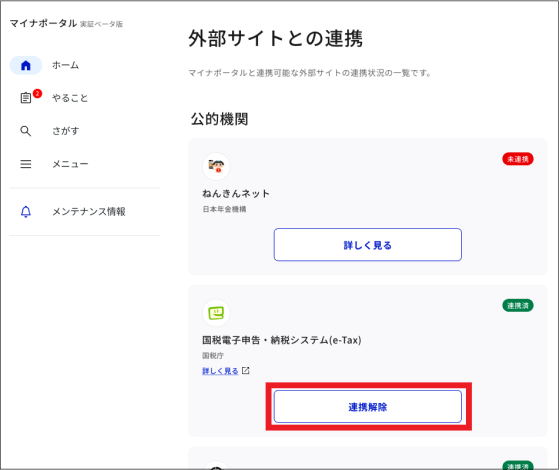560x470 pixels.
Task: Open メンテナンス情報 in sidebar
Action: (89, 211)
